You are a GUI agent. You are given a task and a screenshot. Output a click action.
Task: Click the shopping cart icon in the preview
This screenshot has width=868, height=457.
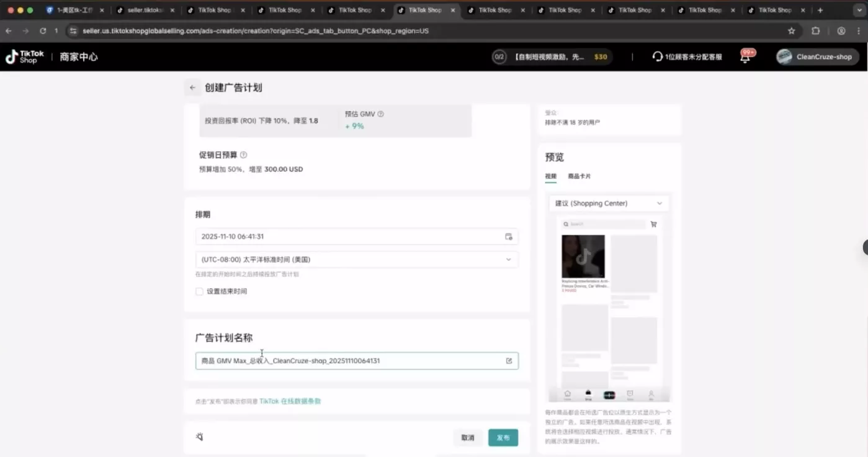click(653, 224)
